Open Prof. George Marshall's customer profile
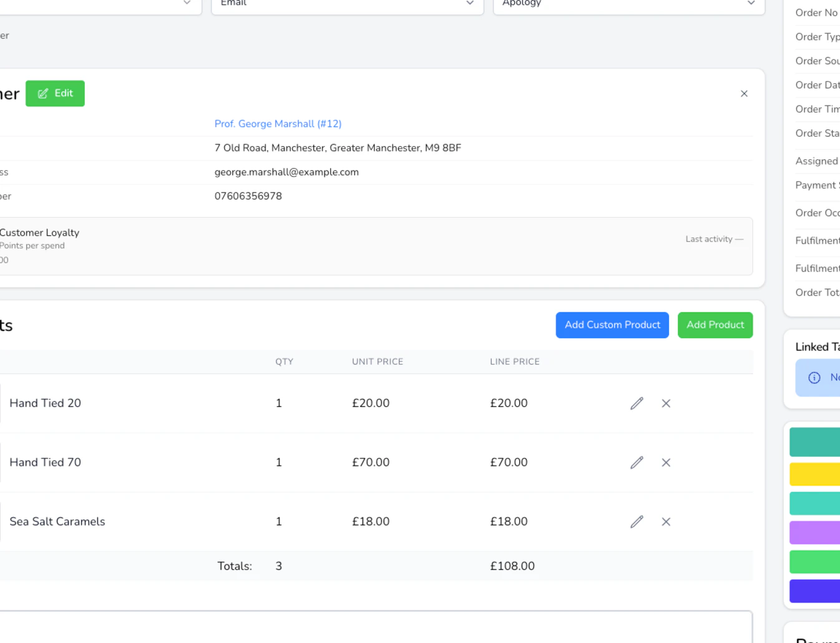This screenshot has width=840, height=643. 278,124
